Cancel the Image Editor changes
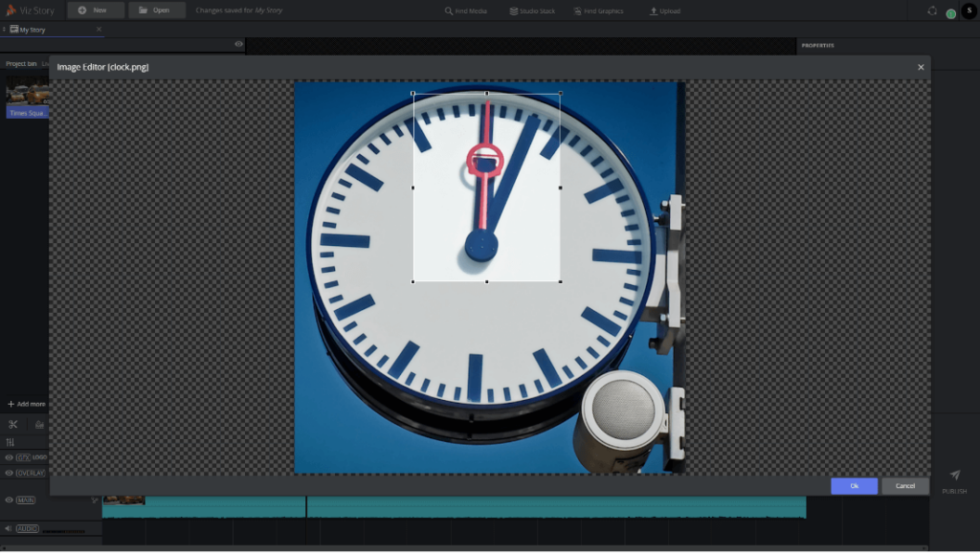The height and width of the screenshot is (555, 980). pos(904,486)
